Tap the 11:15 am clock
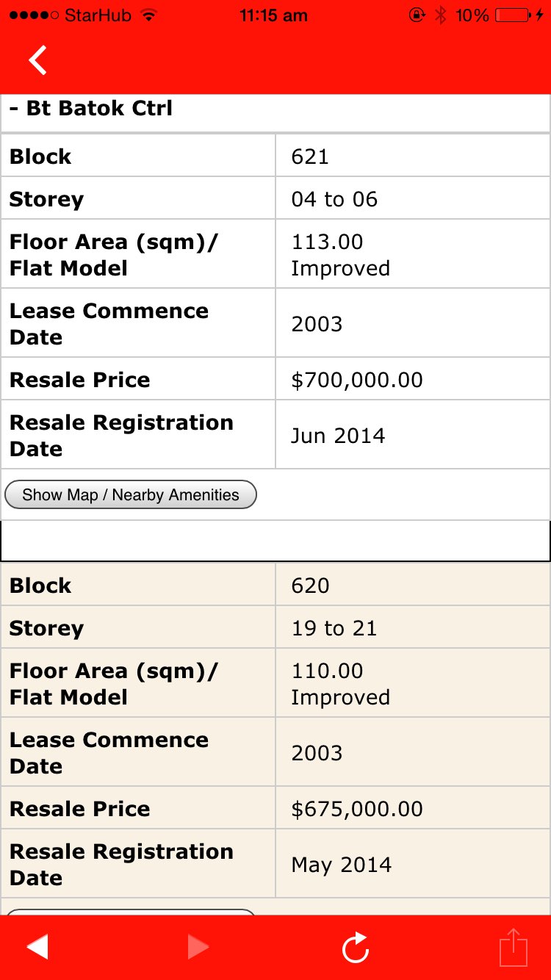Screen dimensions: 551x980 point(273,15)
